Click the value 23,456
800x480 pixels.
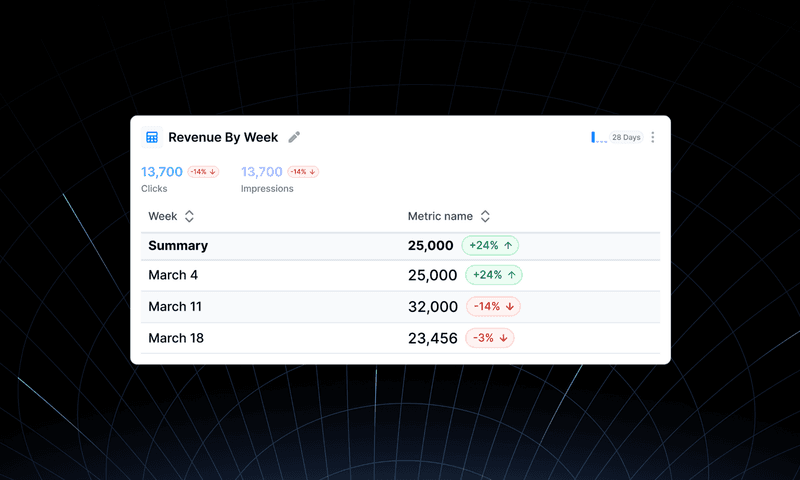[433, 338]
